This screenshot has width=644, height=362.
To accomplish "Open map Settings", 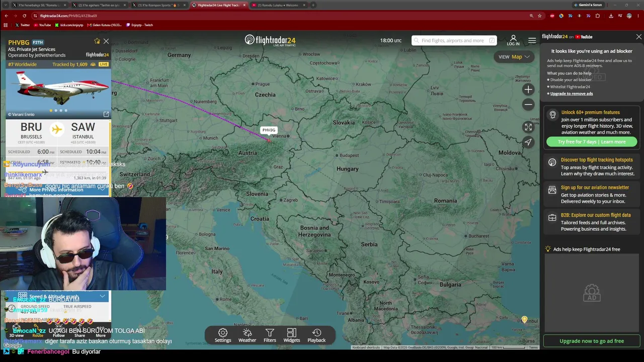I will coord(223,335).
